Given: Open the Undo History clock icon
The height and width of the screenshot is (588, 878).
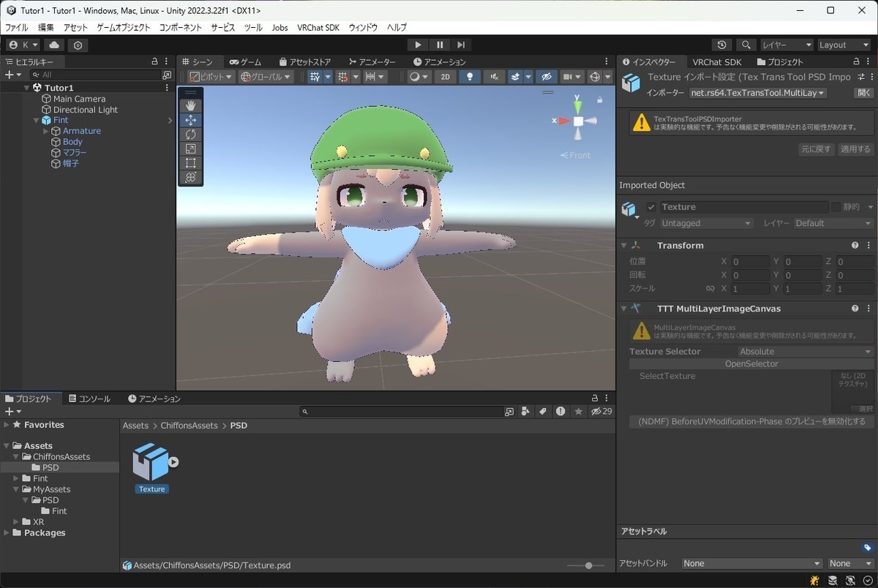Looking at the screenshot, I should click(722, 45).
